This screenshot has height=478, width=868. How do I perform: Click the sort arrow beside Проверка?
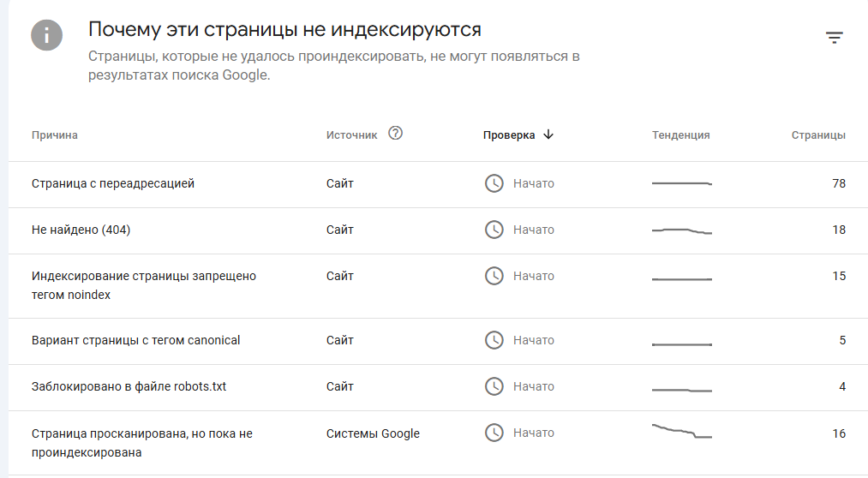[548, 134]
